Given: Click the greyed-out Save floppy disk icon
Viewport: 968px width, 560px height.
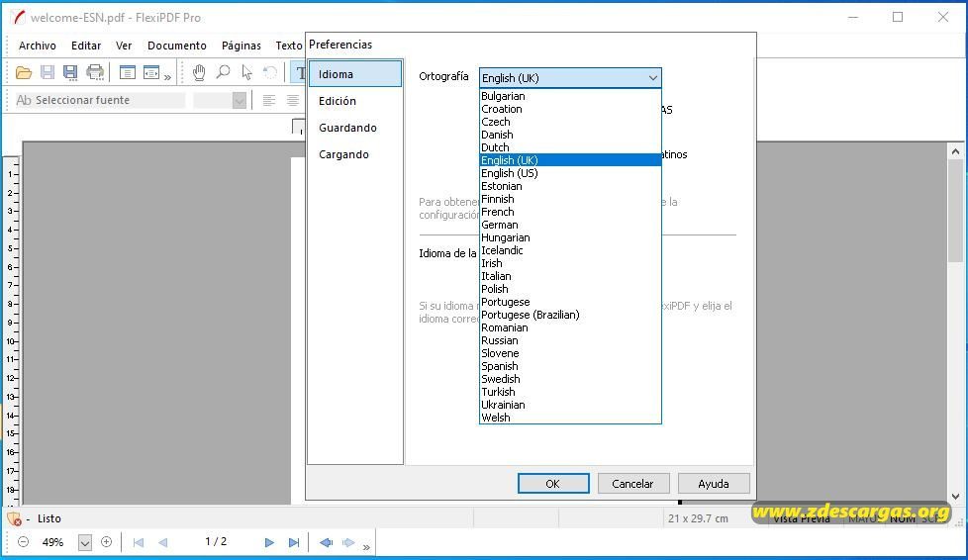Looking at the screenshot, I should 48,72.
